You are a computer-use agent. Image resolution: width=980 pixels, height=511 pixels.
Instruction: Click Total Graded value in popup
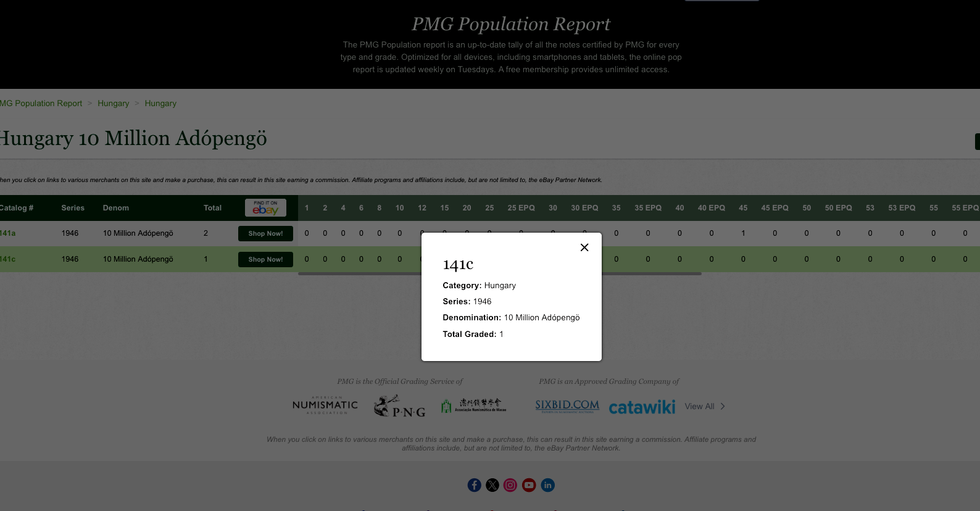pyautogui.click(x=501, y=334)
